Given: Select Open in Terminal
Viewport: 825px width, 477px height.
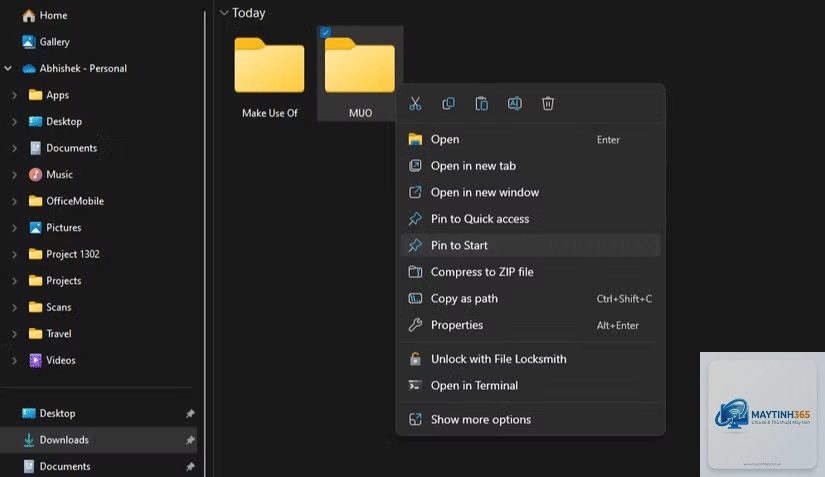Looking at the screenshot, I should (x=530, y=385).
